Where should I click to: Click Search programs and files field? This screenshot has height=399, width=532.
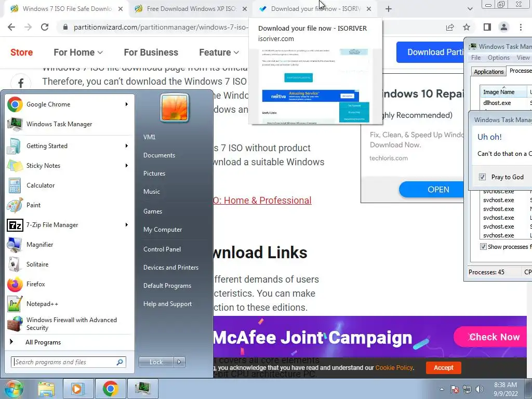(x=68, y=362)
